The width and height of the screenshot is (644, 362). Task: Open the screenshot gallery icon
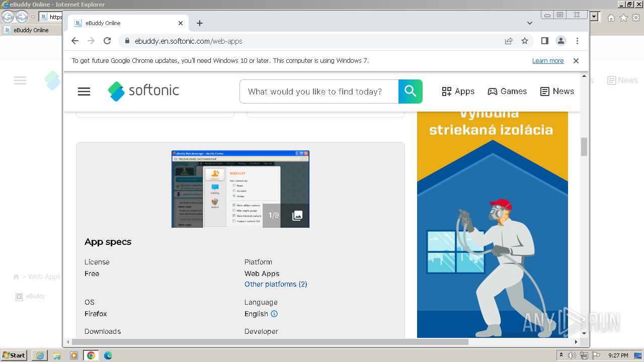tap(297, 216)
